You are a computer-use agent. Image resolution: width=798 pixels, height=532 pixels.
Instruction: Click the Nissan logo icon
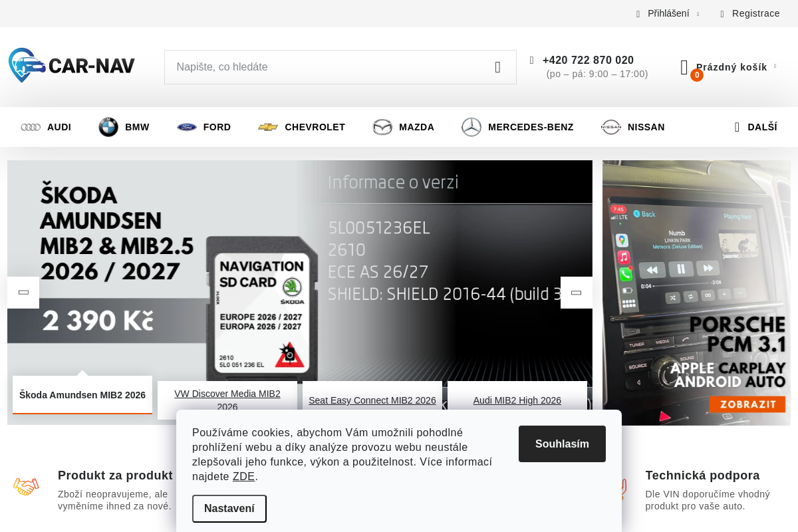611,127
